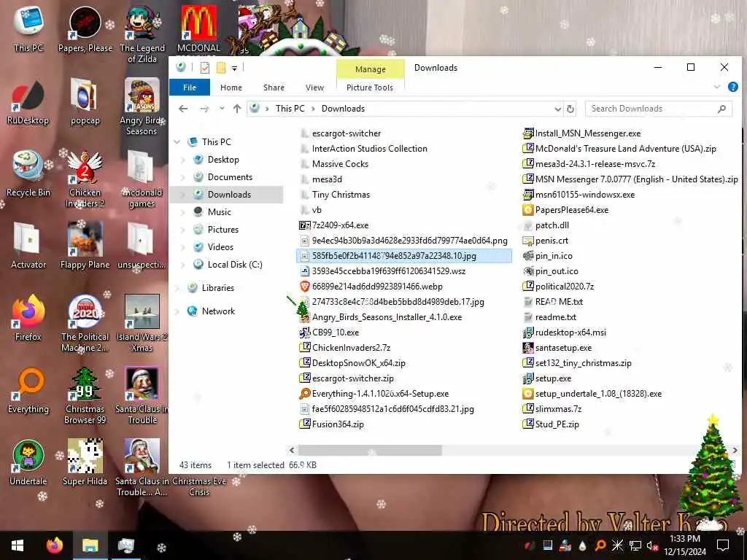The width and height of the screenshot is (747, 560).
Task: Expand the Network tree node
Action: pos(177,311)
